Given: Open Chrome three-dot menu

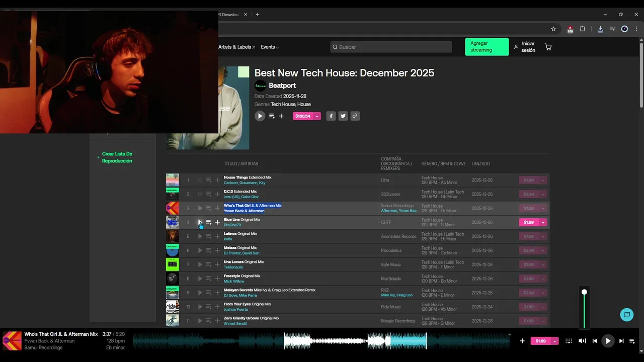Looking at the screenshot, I should pos(636,29).
